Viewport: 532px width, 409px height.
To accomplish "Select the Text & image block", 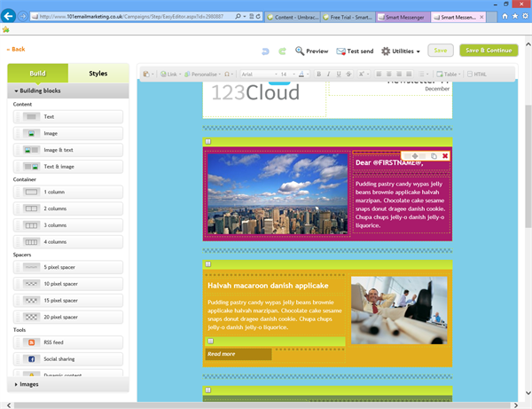I will tap(68, 167).
